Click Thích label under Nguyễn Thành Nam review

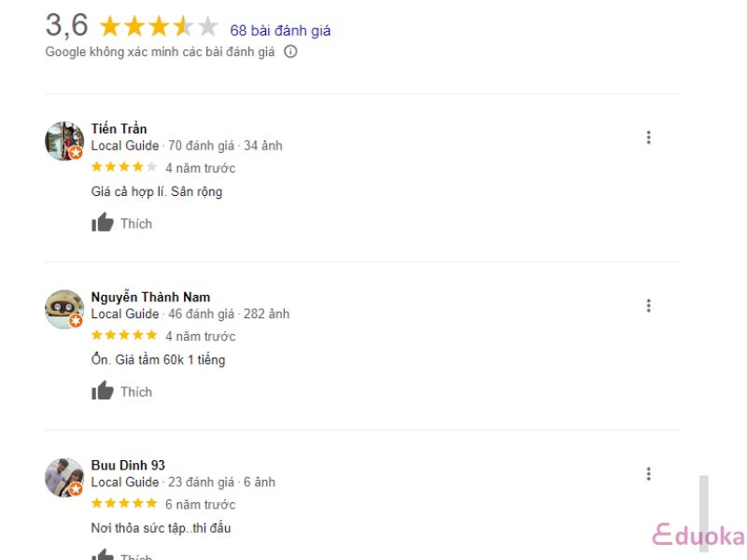coord(136,392)
